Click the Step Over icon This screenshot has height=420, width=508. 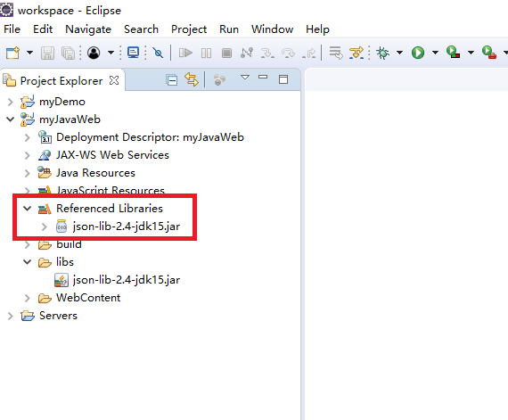pyautogui.click(x=288, y=54)
